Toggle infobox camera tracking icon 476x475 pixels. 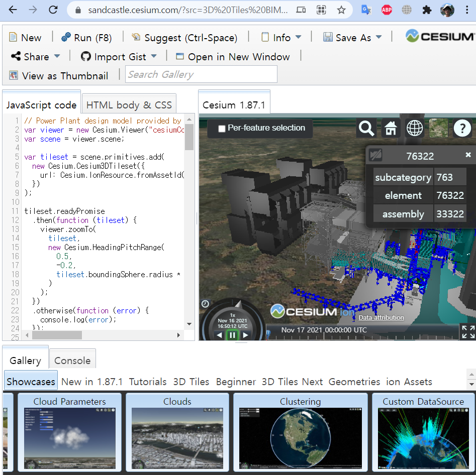[375, 155]
